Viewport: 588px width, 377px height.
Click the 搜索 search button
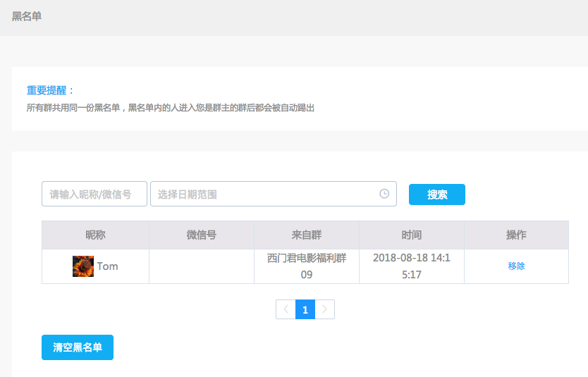coord(436,194)
